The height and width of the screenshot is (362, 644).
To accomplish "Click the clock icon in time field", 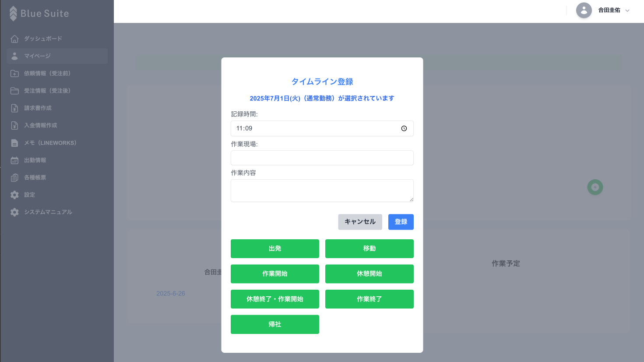I will (x=404, y=128).
